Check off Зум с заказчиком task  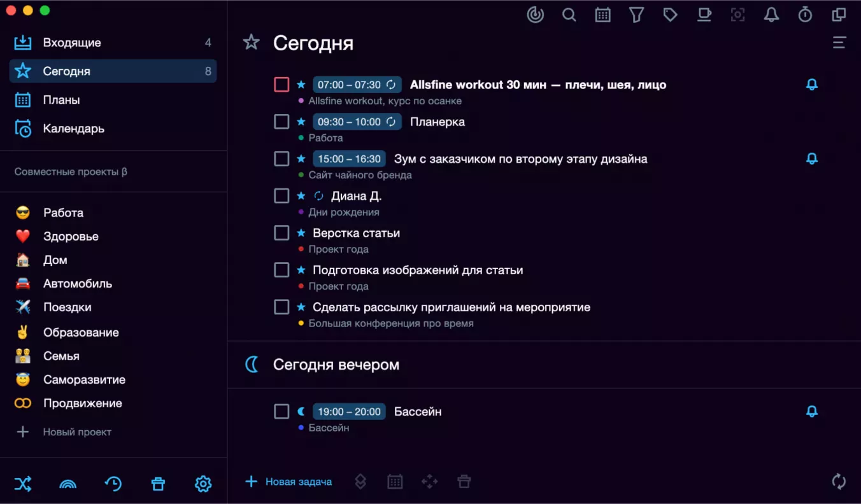pos(281,158)
